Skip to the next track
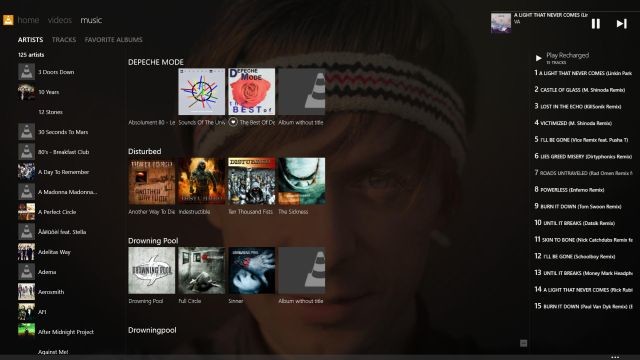Viewport: 640px width, 360px height. pos(621,24)
